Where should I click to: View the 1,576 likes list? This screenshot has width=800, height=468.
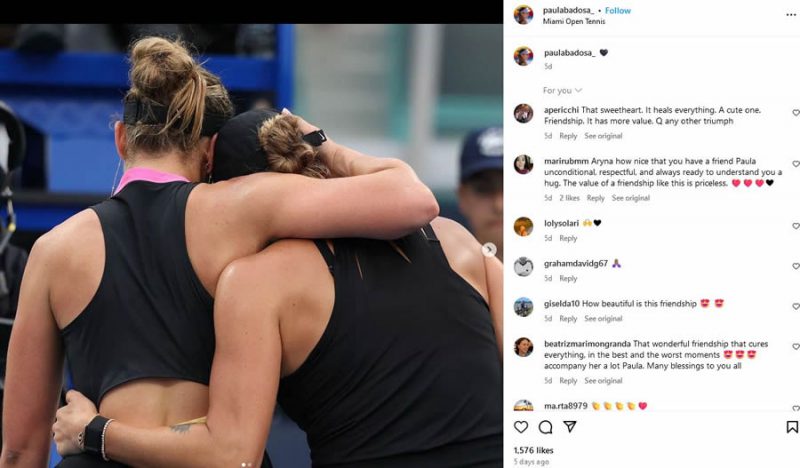pyautogui.click(x=533, y=450)
